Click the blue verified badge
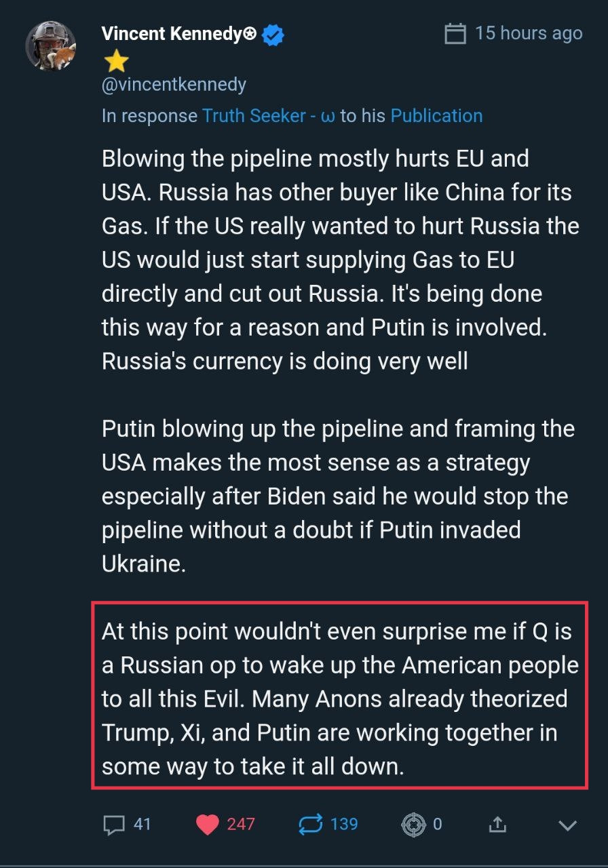The width and height of the screenshot is (608, 868). point(273,35)
